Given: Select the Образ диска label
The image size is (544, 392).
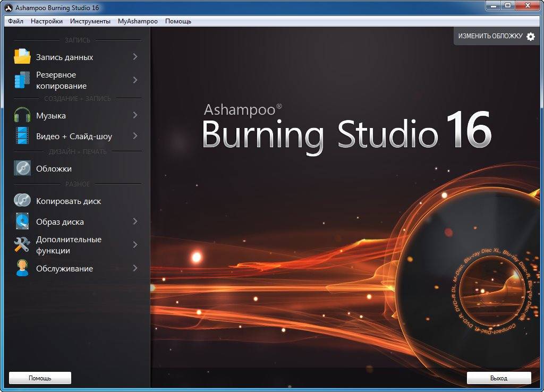Looking at the screenshot, I should coord(60,222).
